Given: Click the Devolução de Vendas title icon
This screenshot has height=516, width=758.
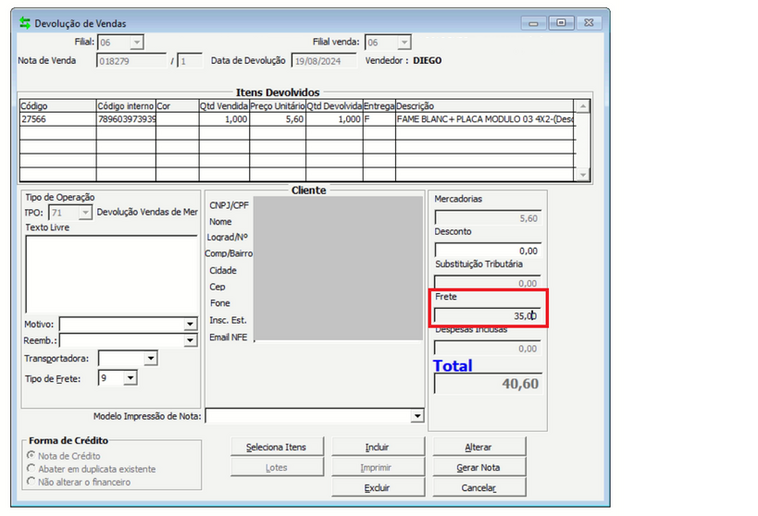Looking at the screenshot, I should 25,23.
